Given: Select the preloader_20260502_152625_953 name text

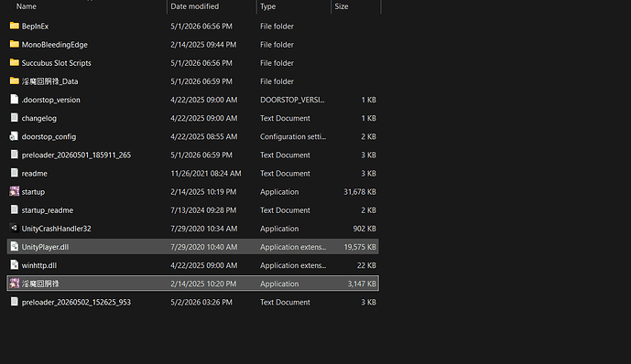Looking at the screenshot, I should pyautogui.click(x=76, y=302).
